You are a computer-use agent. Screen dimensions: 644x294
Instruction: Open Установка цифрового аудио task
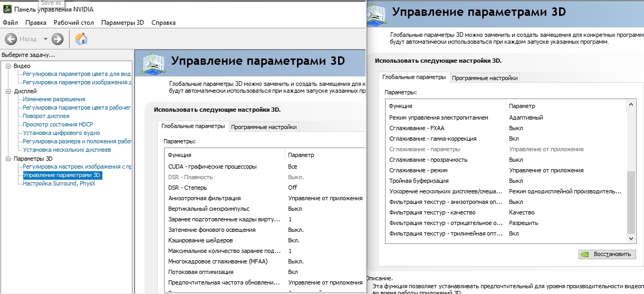[x=61, y=133]
